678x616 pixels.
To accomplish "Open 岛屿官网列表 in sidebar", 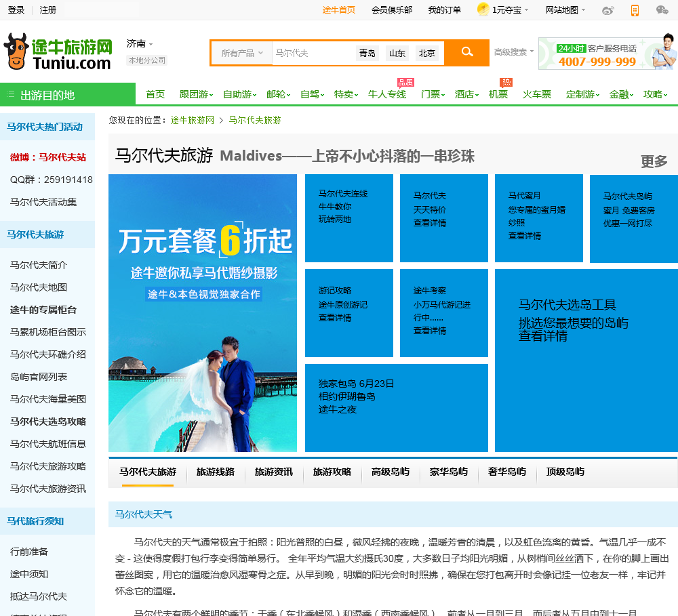I will [39, 377].
